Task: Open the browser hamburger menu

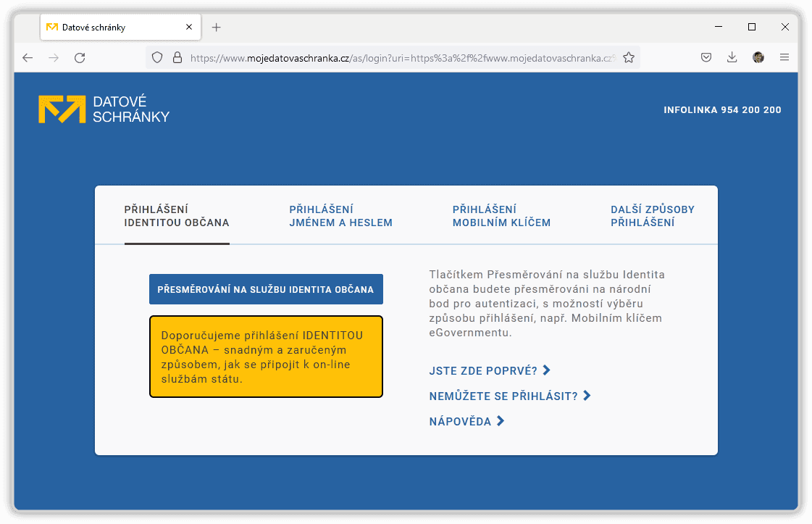Action: tap(784, 57)
